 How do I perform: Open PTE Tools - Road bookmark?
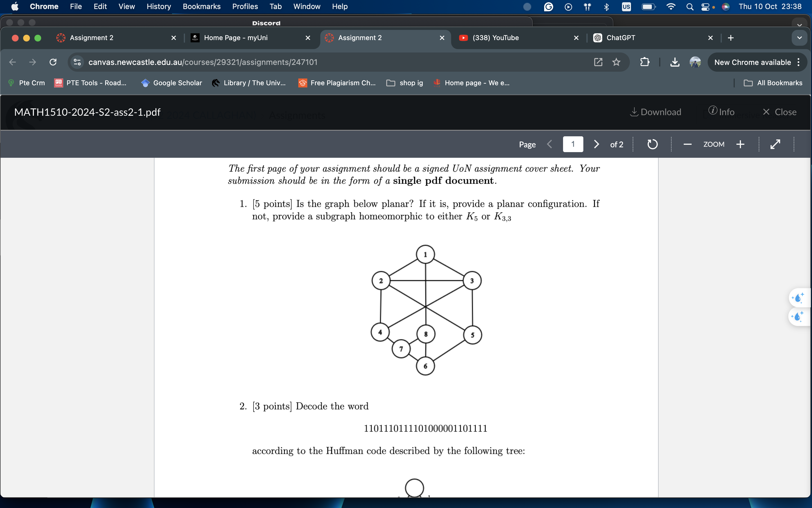coord(90,83)
